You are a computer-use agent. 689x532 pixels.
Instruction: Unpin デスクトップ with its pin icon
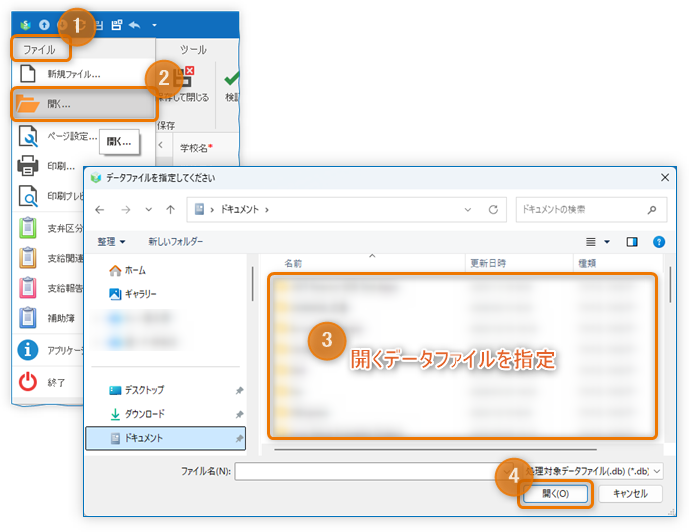(x=239, y=390)
